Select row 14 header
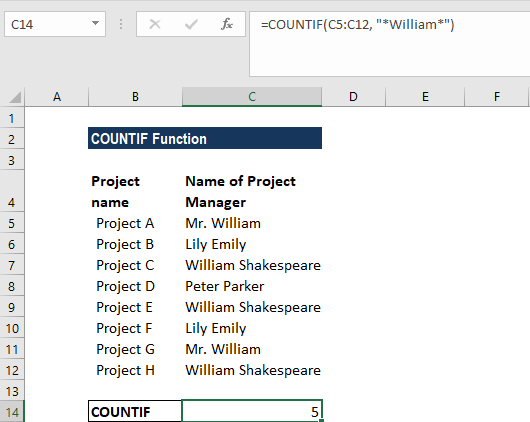530x422 pixels. pos(12,412)
